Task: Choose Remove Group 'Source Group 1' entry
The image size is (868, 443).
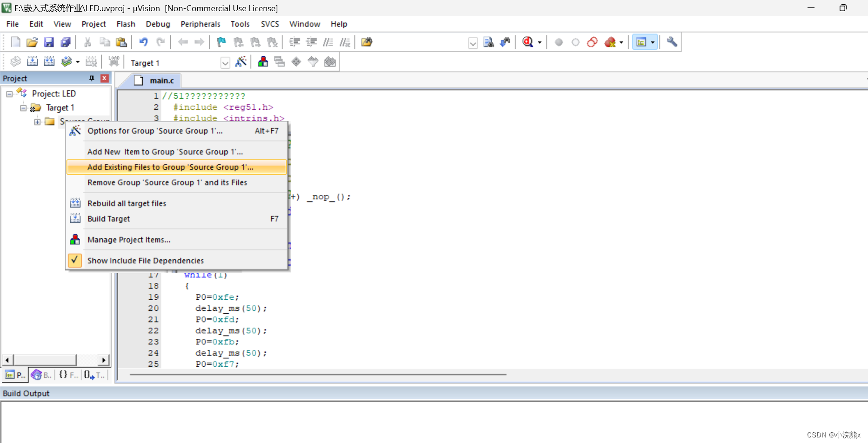Action: click(x=177, y=182)
